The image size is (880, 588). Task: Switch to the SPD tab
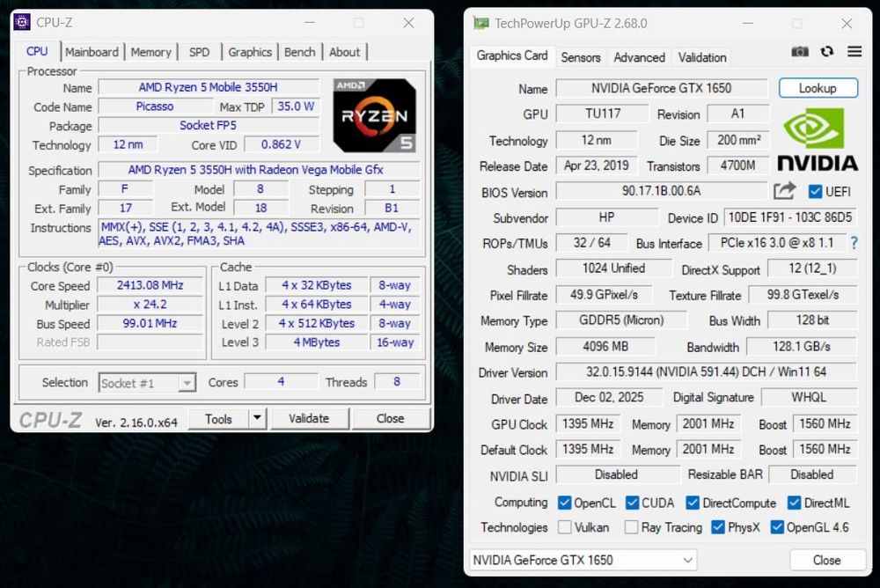pos(199,52)
